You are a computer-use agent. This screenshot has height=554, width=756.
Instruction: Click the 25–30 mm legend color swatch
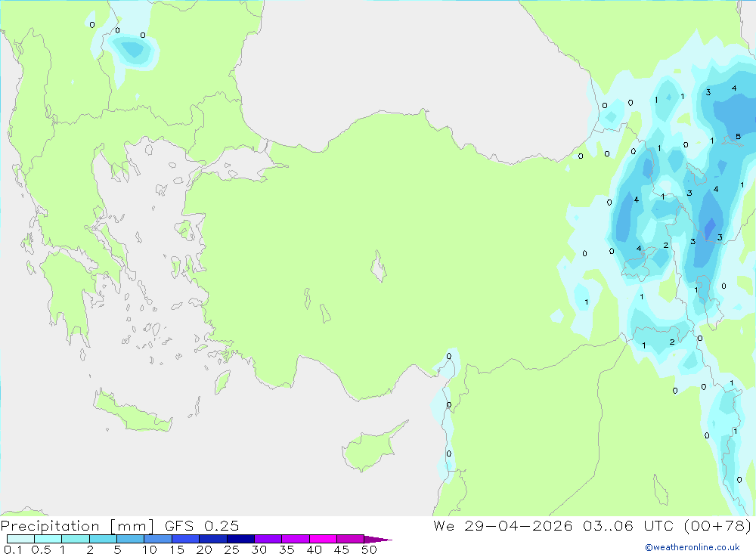[240, 539]
